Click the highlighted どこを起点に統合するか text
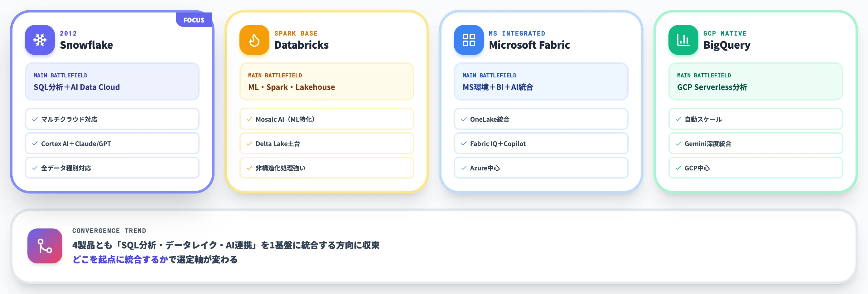 pos(120,260)
